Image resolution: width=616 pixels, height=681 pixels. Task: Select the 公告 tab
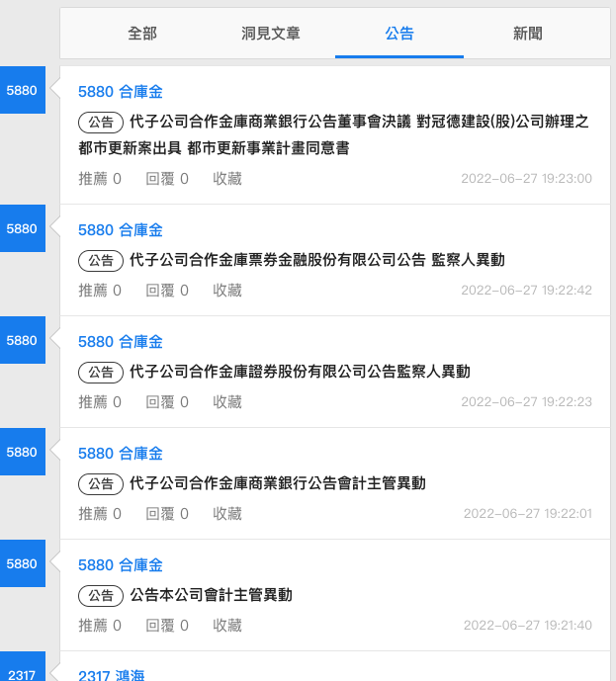pyautogui.click(x=399, y=34)
